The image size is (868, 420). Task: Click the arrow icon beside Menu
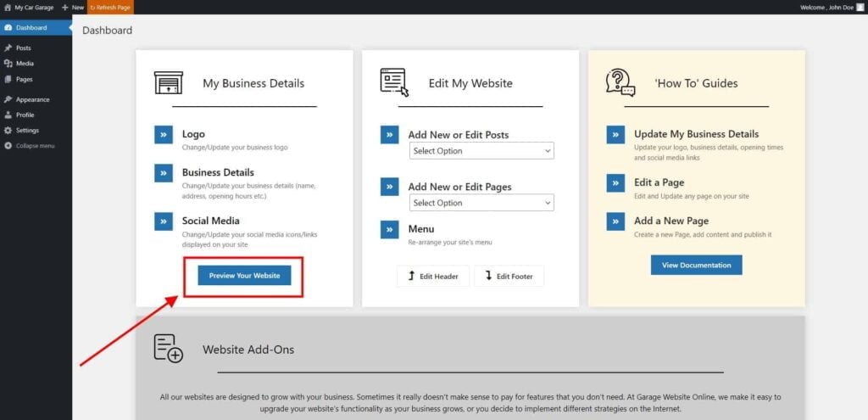point(389,229)
